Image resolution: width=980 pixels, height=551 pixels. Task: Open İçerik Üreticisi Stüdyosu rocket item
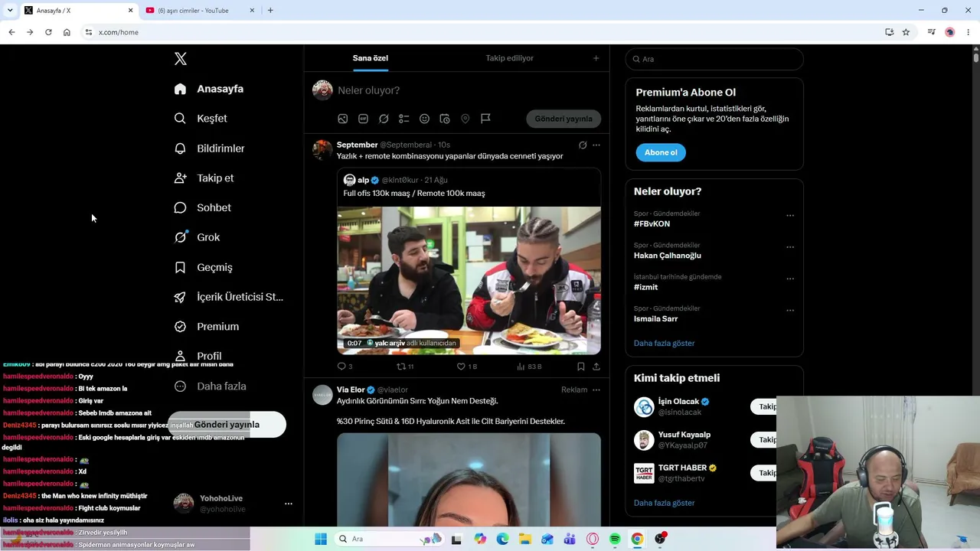(228, 297)
